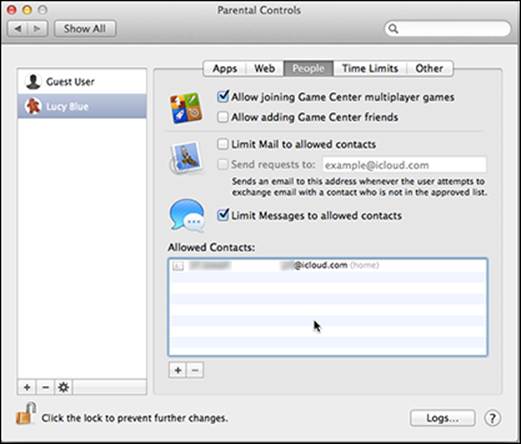Go forward with the right arrow button
Viewport: 521px width, 444px height.
[37, 29]
